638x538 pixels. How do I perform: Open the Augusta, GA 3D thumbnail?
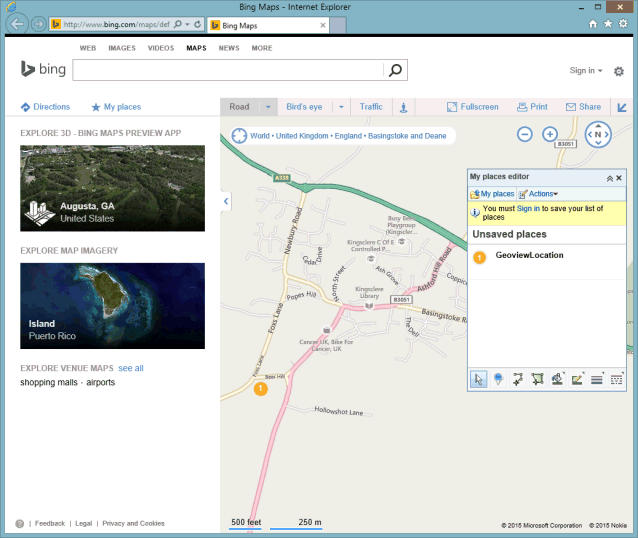(x=113, y=188)
